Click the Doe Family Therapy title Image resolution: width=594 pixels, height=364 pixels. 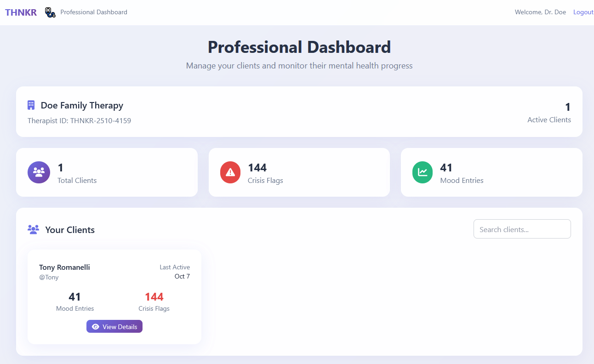(82, 105)
